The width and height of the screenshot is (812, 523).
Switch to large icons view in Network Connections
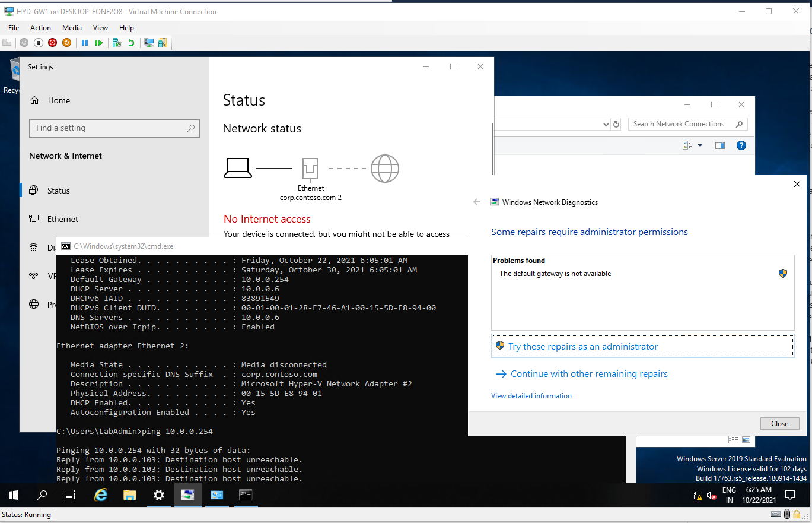coord(746,440)
